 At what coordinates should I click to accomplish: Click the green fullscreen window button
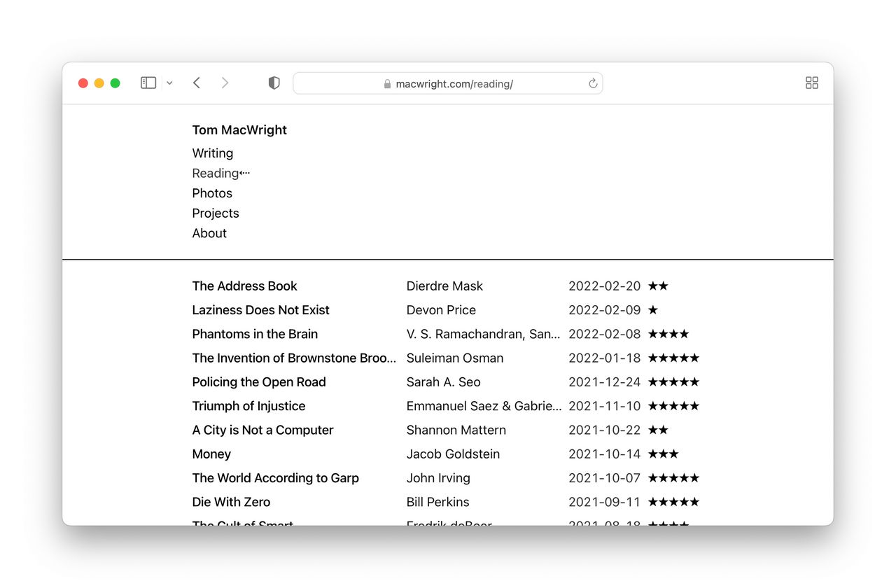[115, 83]
